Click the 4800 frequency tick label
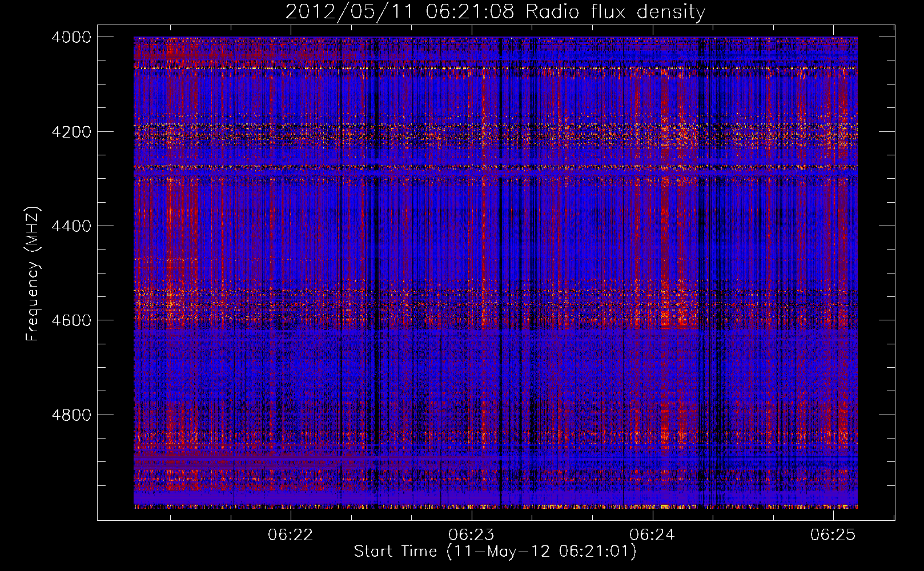This screenshot has width=924, height=571. click(x=71, y=415)
